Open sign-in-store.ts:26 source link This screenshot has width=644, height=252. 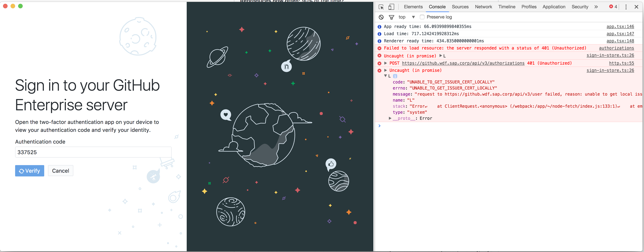click(611, 56)
